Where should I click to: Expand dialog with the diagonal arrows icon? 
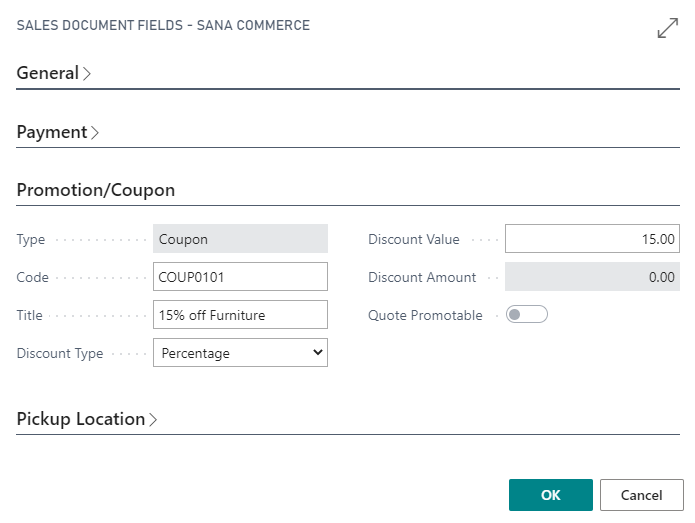tap(668, 28)
